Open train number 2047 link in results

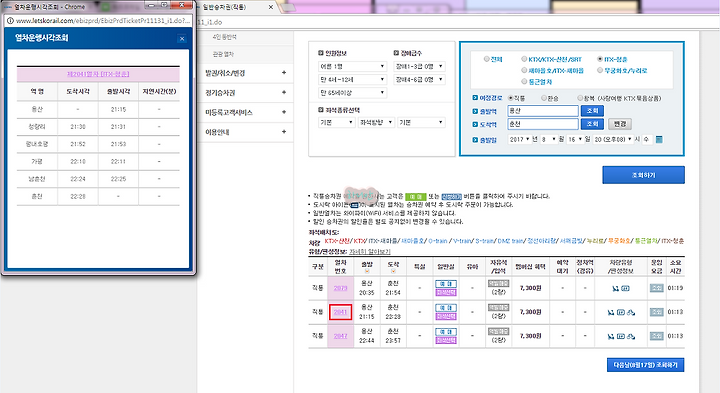[x=340, y=336]
